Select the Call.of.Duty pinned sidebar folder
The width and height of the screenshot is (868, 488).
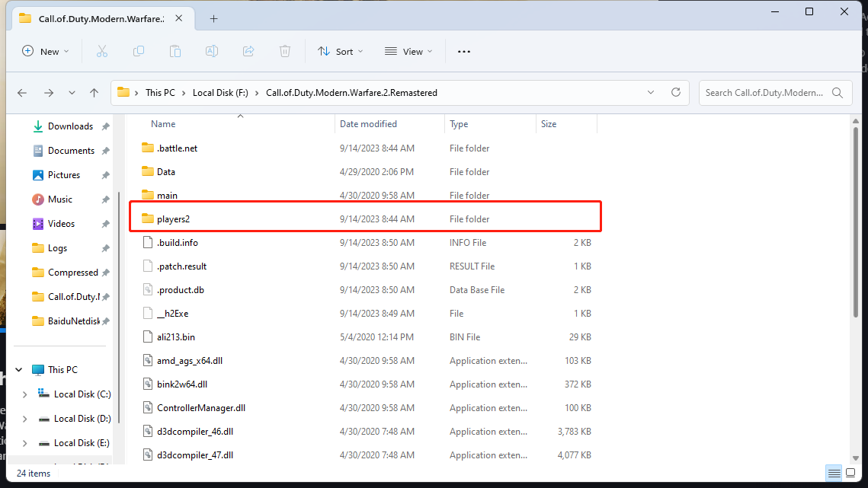coord(74,297)
